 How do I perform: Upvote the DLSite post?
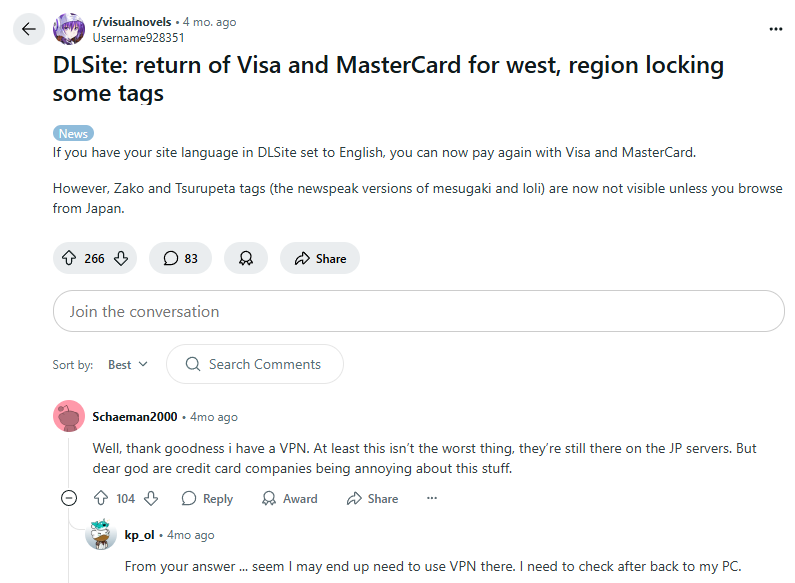(x=69, y=259)
